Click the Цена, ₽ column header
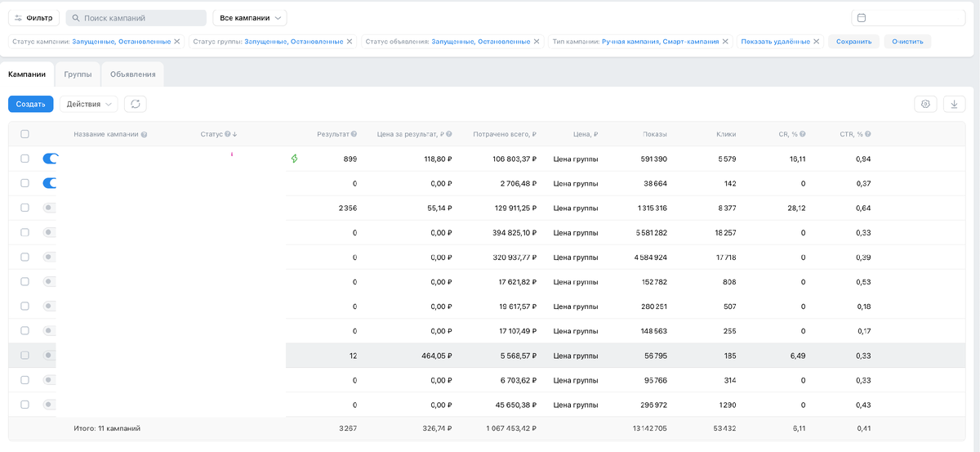The height and width of the screenshot is (452, 980). coord(586,134)
